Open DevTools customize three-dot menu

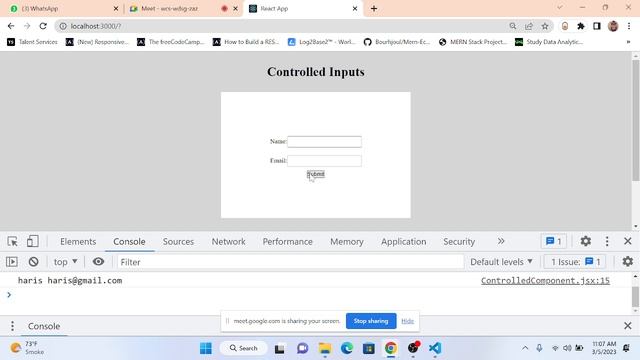(x=607, y=241)
